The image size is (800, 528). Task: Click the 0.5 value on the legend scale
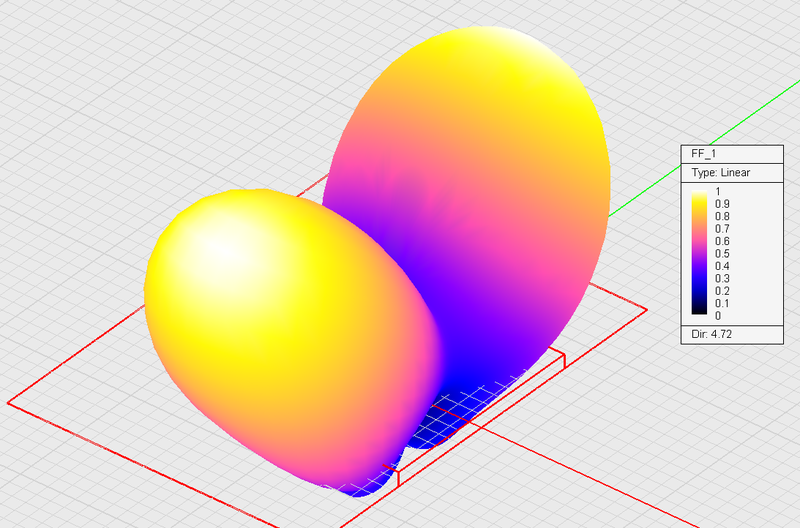[x=722, y=254]
